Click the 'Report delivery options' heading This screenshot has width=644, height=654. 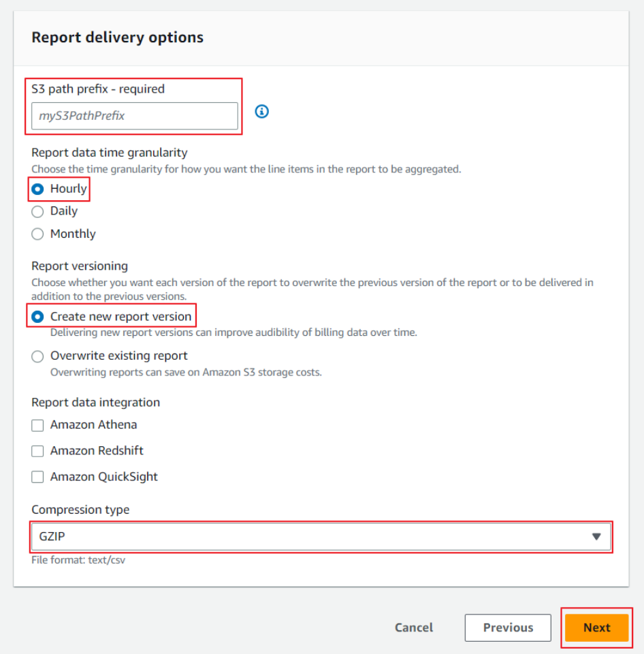(x=117, y=37)
